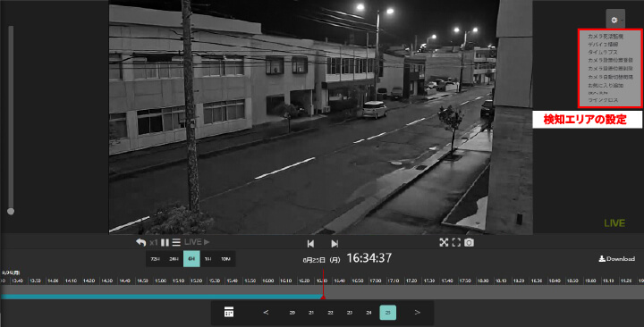Select day 22 in date strip
The height and width of the screenshot is (327, 644).
330,313
